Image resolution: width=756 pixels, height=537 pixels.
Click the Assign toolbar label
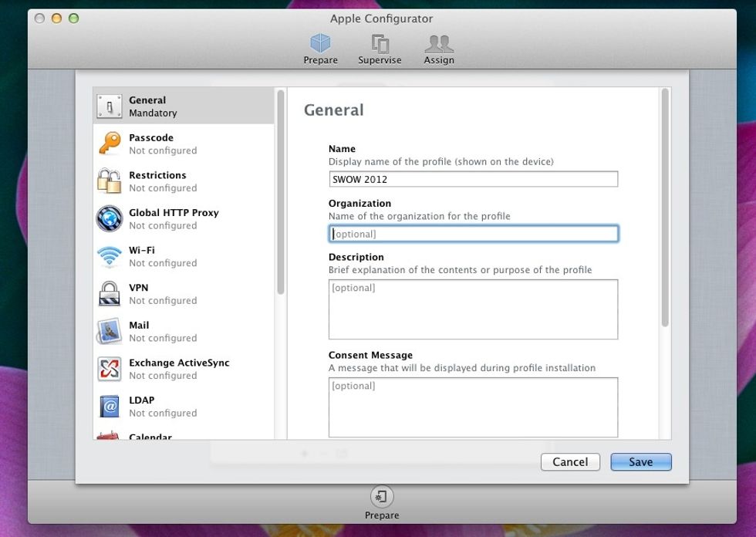click(439, 60)
